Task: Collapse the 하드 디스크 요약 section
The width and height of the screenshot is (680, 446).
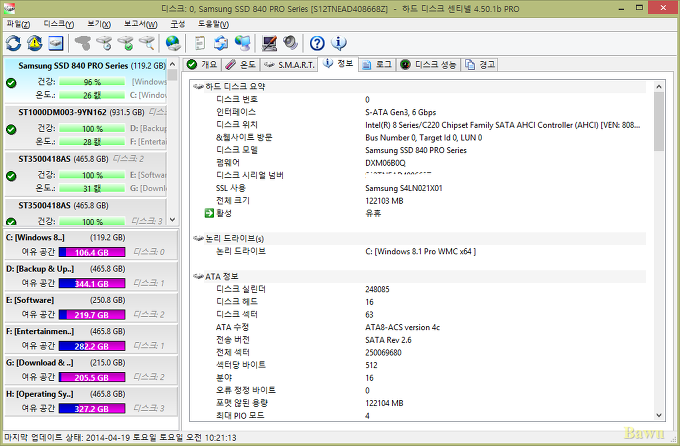Action: click(x=198, y=86)
